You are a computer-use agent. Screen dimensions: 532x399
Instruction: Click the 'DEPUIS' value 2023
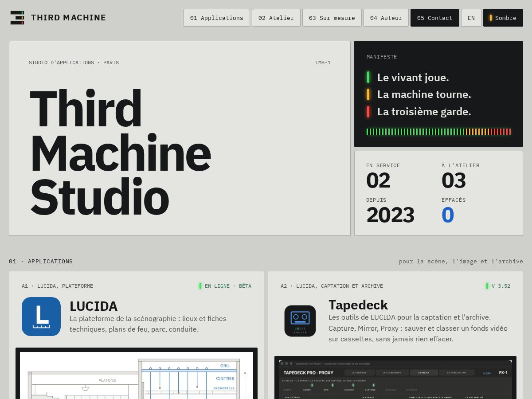click(390, 215)
